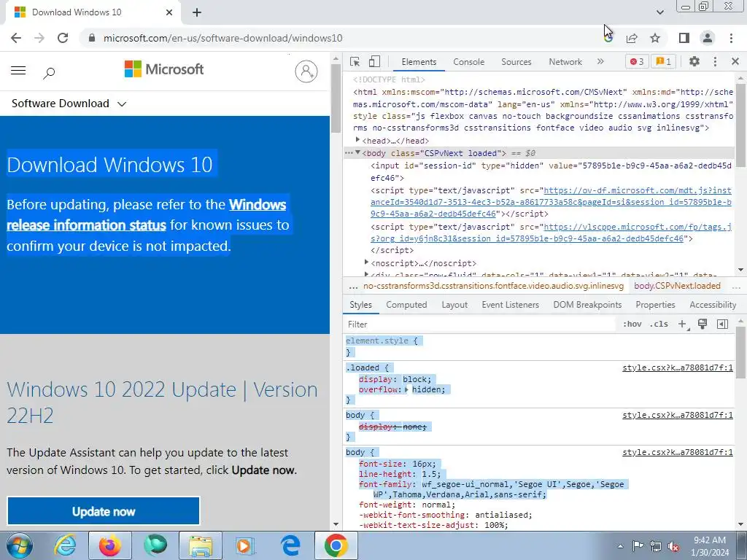Toggle the rendering emulations paintbrush icon
Image resolution: width=747 pixels, height=560 pixels.
pyautogui.click(x=703, y=324)
